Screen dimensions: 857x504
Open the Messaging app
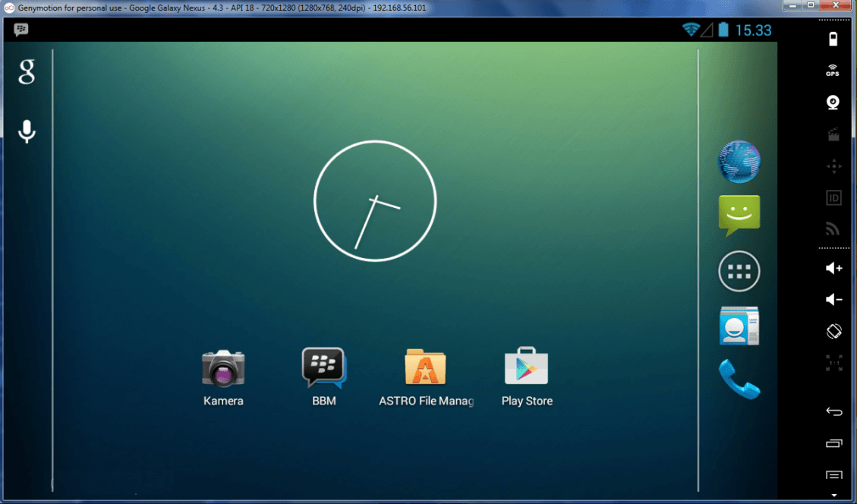coord(739,216)
